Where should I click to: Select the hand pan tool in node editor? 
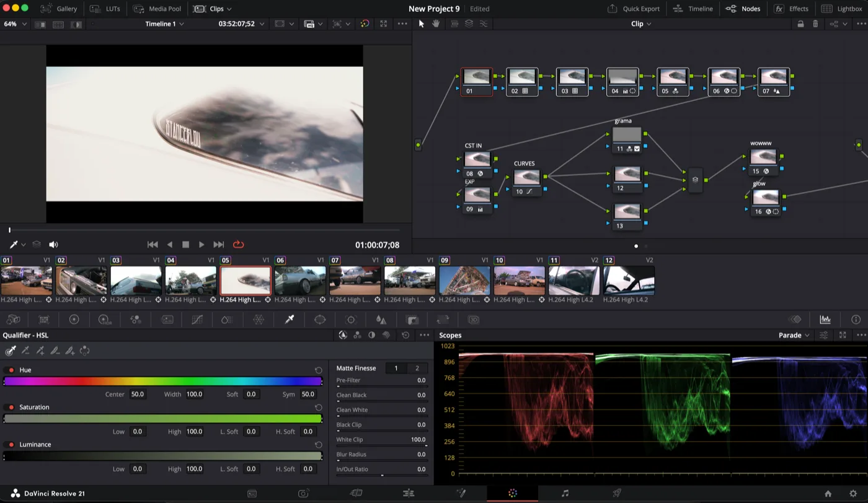[436, 24]
